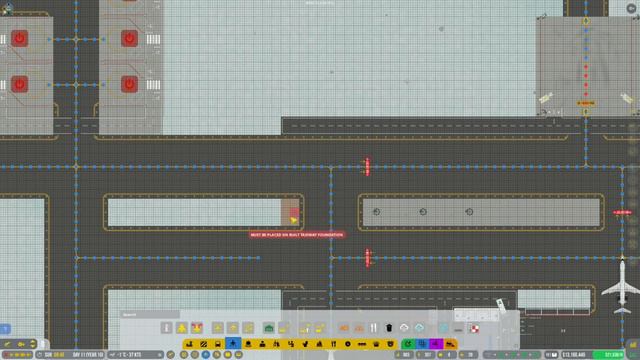This screenshot has width=640, height=360.
Task: Pick the white twin-bar runway icon
Action: tap(373, 328)
